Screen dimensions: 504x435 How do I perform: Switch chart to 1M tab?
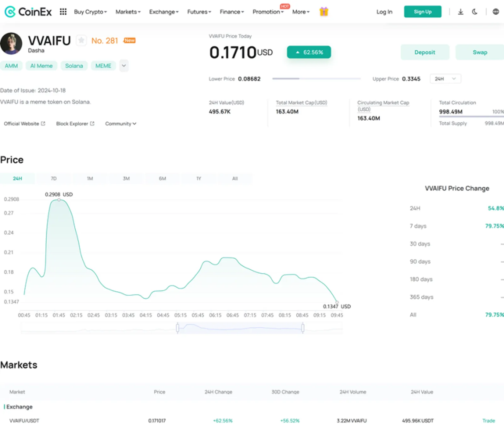pos(90,178)
